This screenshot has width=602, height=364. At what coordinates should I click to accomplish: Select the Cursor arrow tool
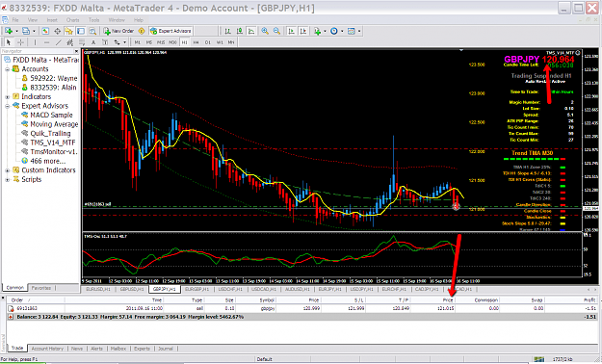9,42
